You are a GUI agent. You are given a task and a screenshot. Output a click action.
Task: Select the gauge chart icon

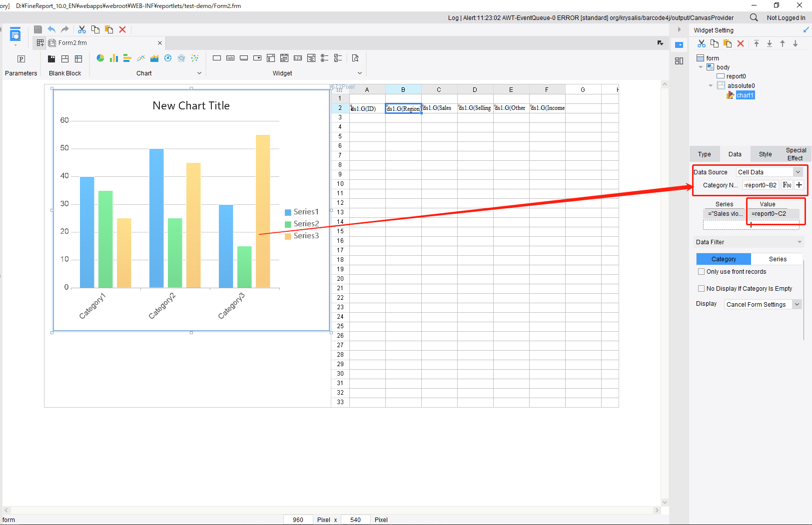click(x=168, y=58)
